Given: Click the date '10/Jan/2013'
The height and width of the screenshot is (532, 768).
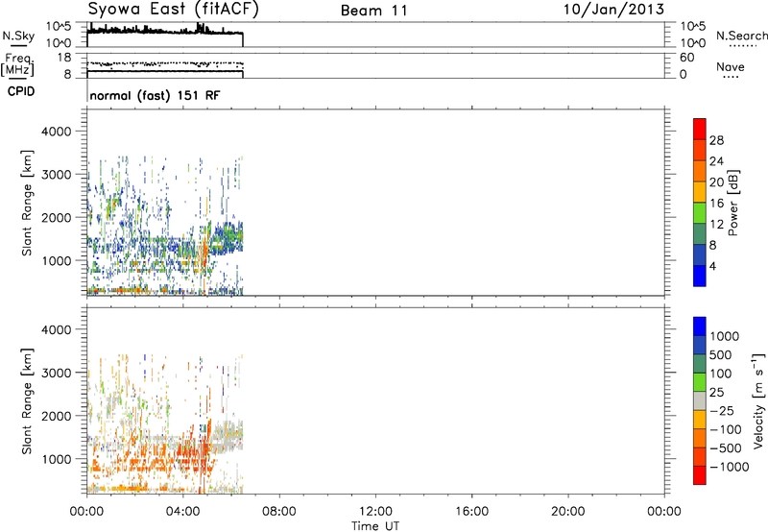Looking at the screenshot, I should [x=613, y=10].
